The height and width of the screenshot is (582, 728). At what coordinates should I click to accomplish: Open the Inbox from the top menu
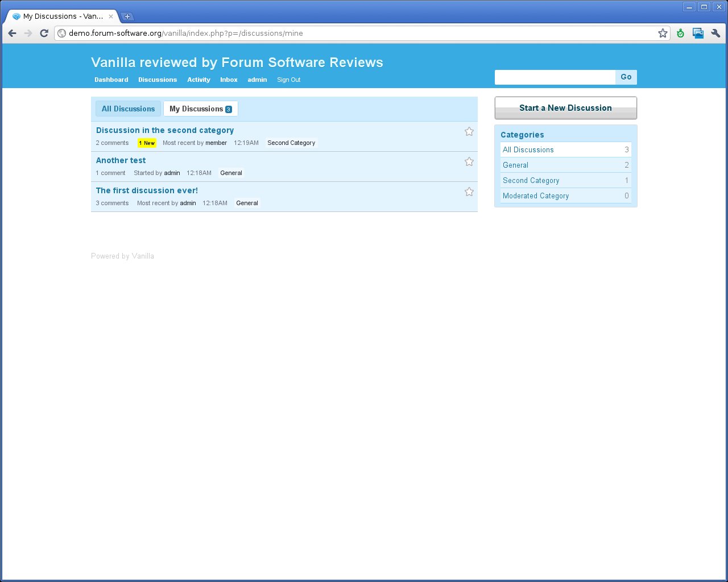[x=229, y=80]
